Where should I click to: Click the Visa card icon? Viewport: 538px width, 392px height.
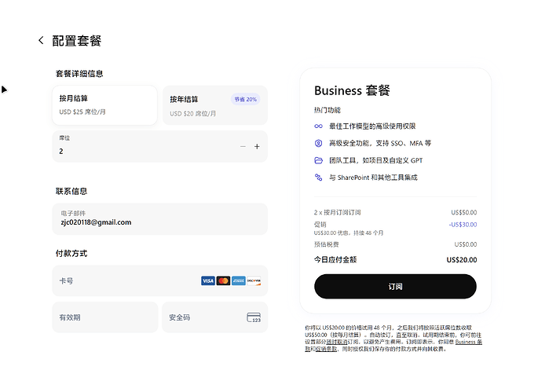(x=208, y=280)
